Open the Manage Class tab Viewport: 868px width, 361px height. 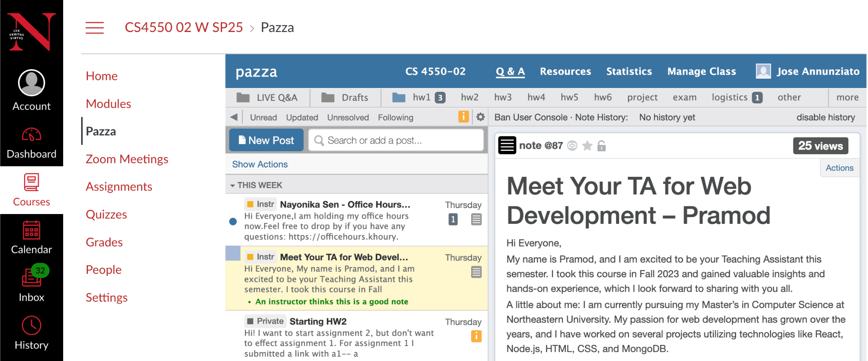pyautogui.click(x=702, y=71)
